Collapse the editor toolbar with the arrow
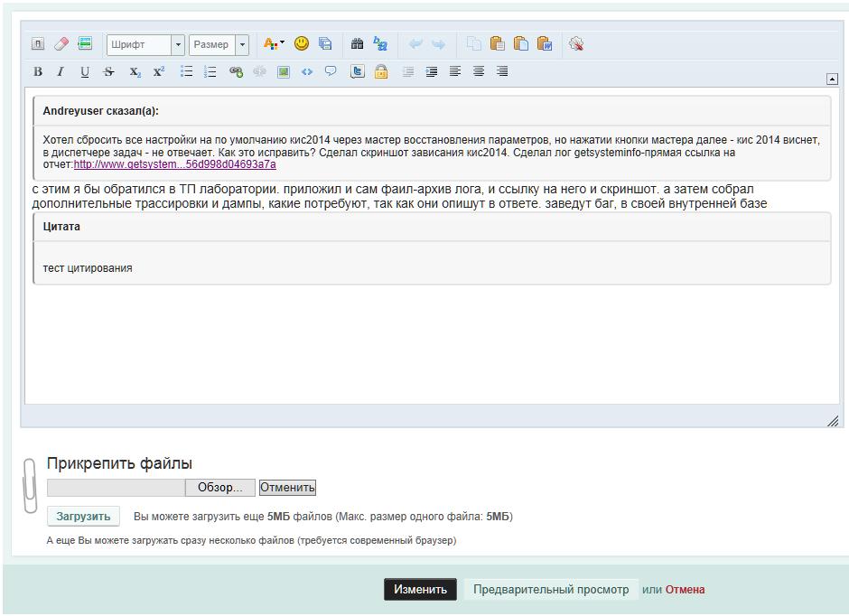 (x=832, y=79)
